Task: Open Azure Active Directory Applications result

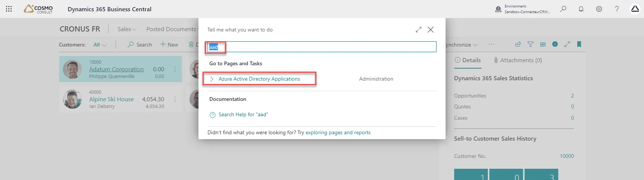Action: click(x=259, y=79)
